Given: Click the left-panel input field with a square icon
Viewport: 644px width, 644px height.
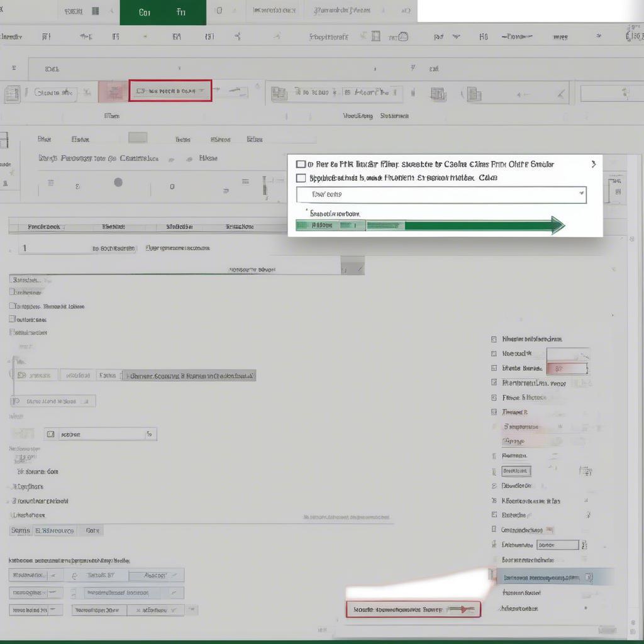Looking at the screenshot, I should (x=100, y=434).
